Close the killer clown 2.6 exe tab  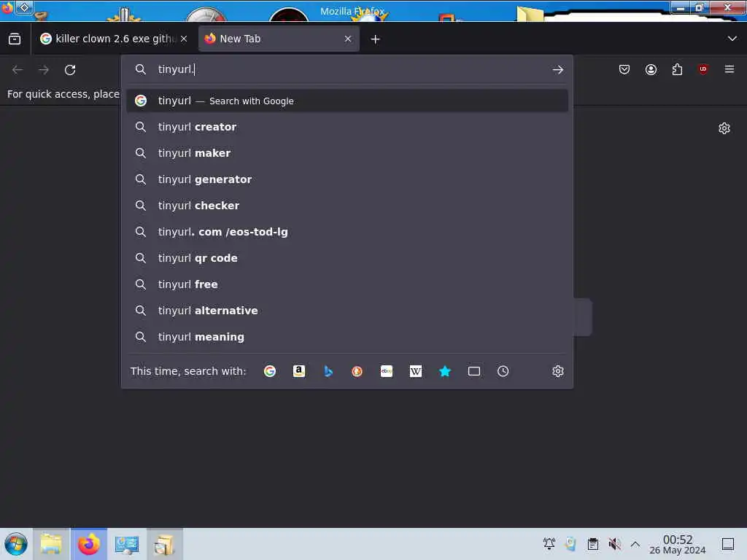(184, 39)
